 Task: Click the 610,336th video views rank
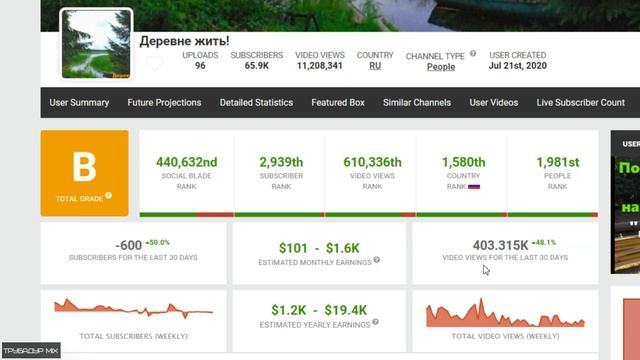pyautogui.click(x=372, y=162)
